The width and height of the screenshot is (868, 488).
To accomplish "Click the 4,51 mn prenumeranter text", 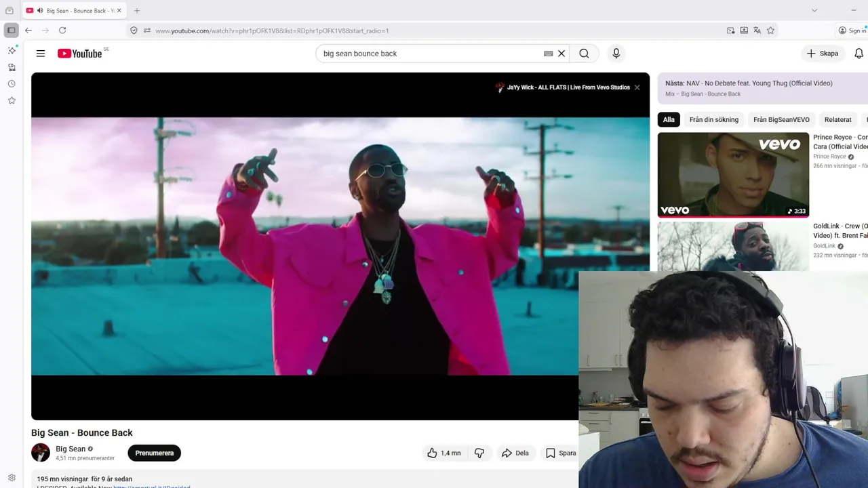I will click(85, 458).
